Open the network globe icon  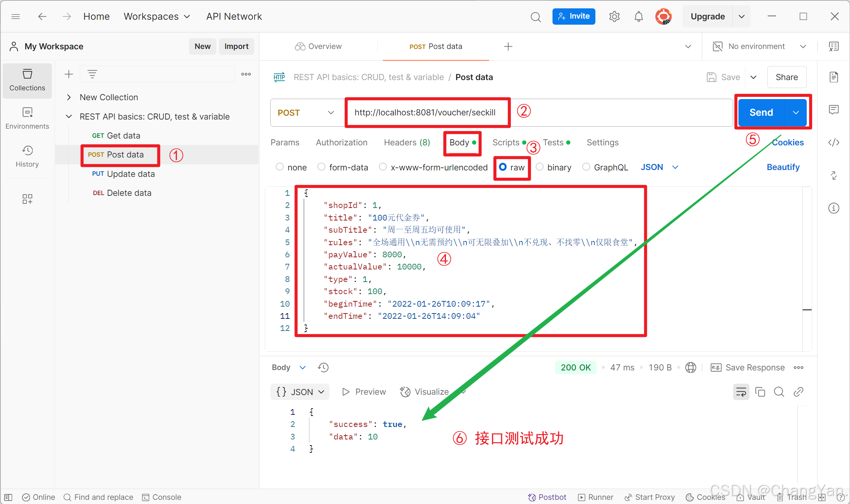coord(691,367)
